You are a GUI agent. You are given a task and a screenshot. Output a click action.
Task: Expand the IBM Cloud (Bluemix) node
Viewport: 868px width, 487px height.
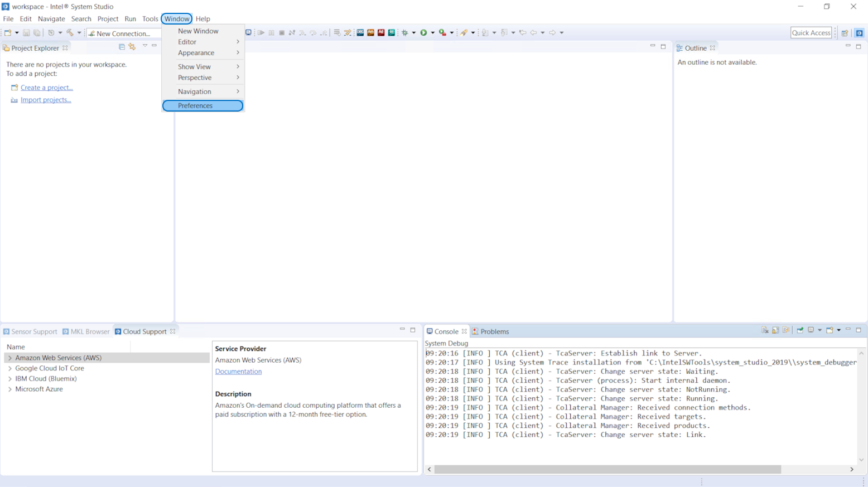(x=10, y=379)
